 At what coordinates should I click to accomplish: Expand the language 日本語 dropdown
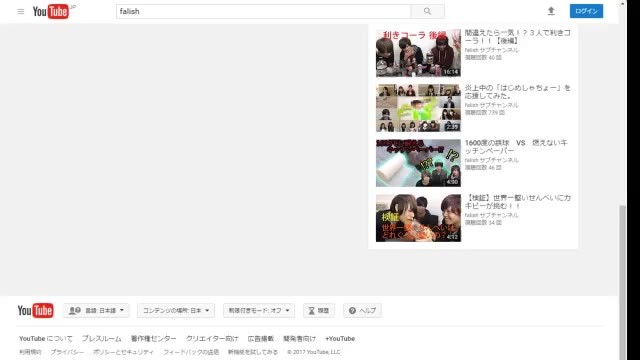pos(96,311)
